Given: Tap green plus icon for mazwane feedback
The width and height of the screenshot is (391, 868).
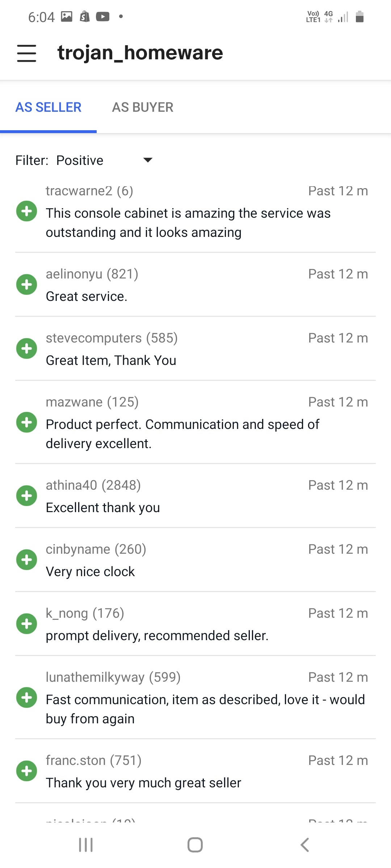Looking at the screenshot, I should coord(26,422).
